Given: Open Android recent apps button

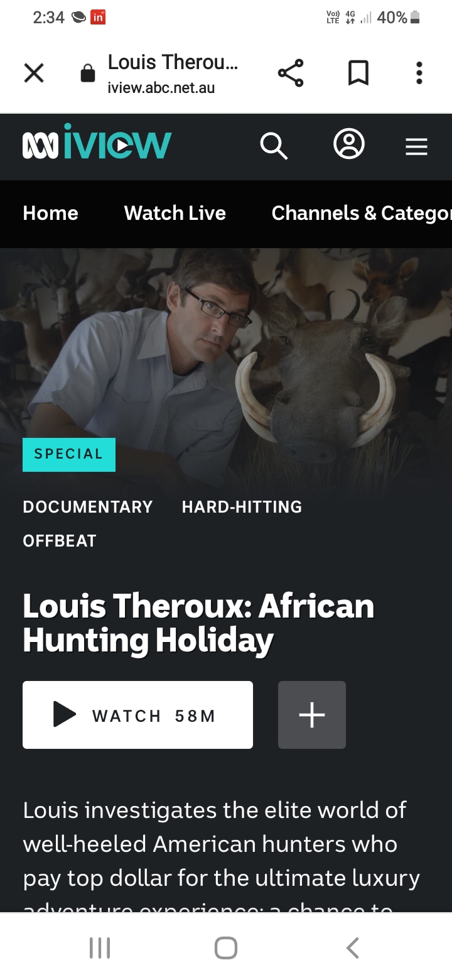Looking at the screenshot, I should point(100,947).
